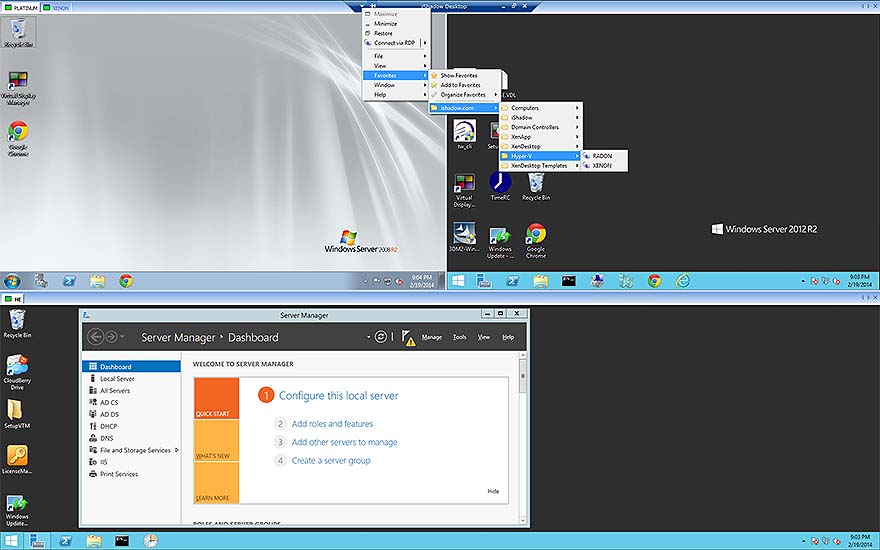Select All Servers in navigation pane

tap(131, 391)
